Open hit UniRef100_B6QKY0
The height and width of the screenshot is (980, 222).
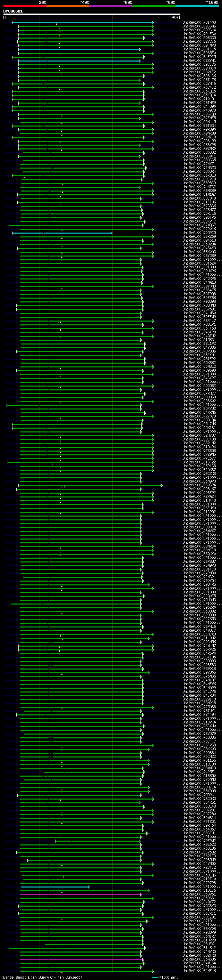[x=199, y=554]
